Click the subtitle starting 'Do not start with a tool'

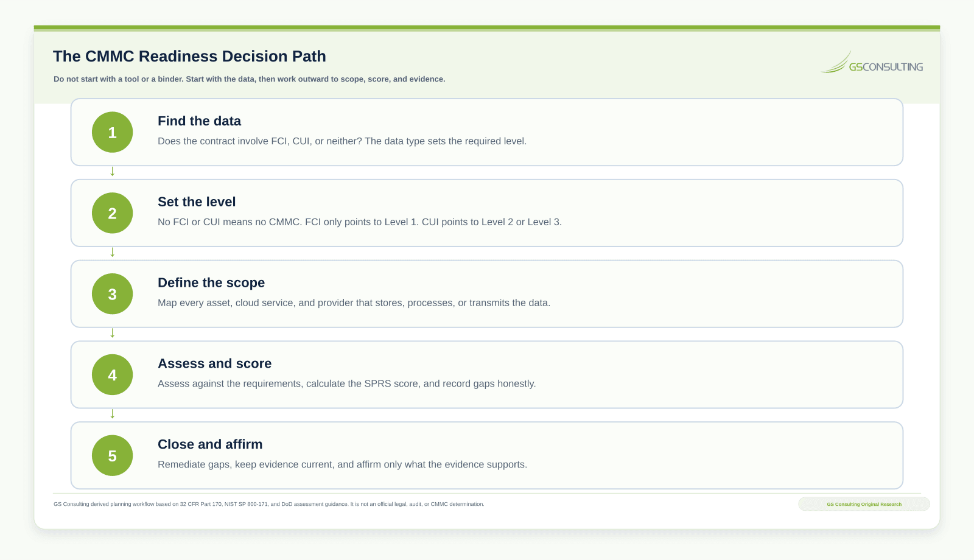pos(250,79)
